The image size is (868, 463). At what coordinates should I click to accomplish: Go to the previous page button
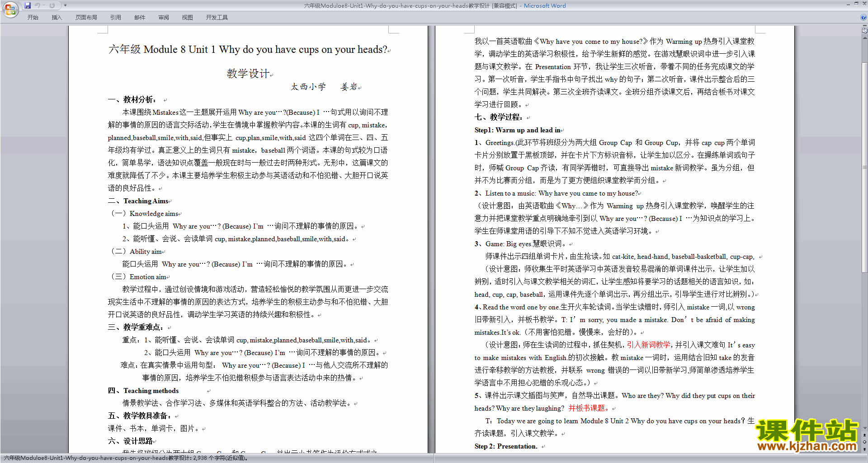[x=864, y=435]
